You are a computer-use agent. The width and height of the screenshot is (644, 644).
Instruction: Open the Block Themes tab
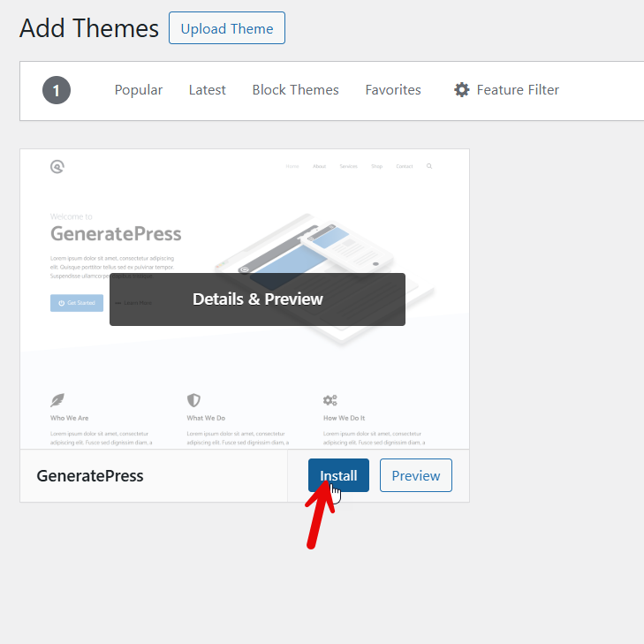[295, 90]
